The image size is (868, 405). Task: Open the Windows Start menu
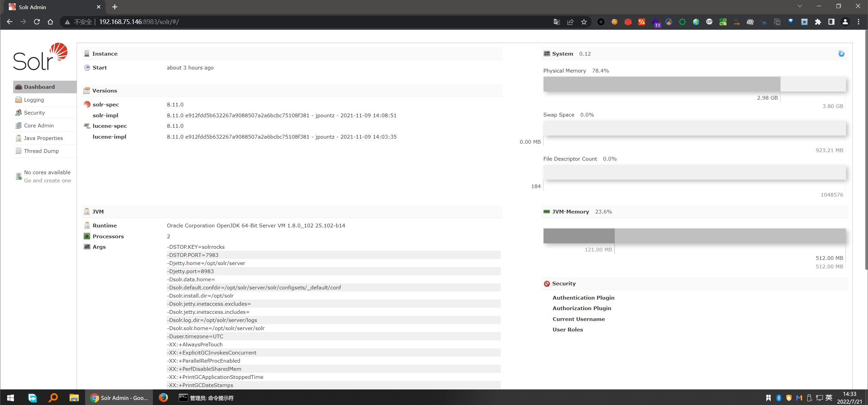coord(11,398)
